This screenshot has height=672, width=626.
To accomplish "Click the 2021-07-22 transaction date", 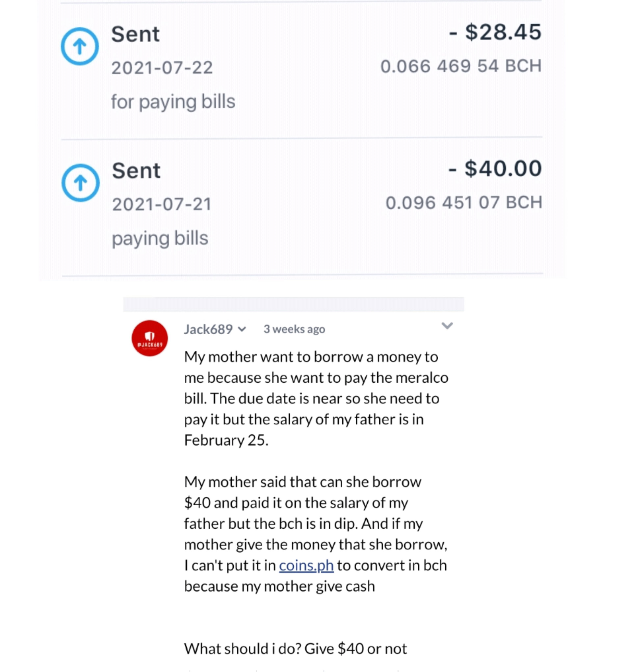I will pyautogui.click(x=162, y=68).
